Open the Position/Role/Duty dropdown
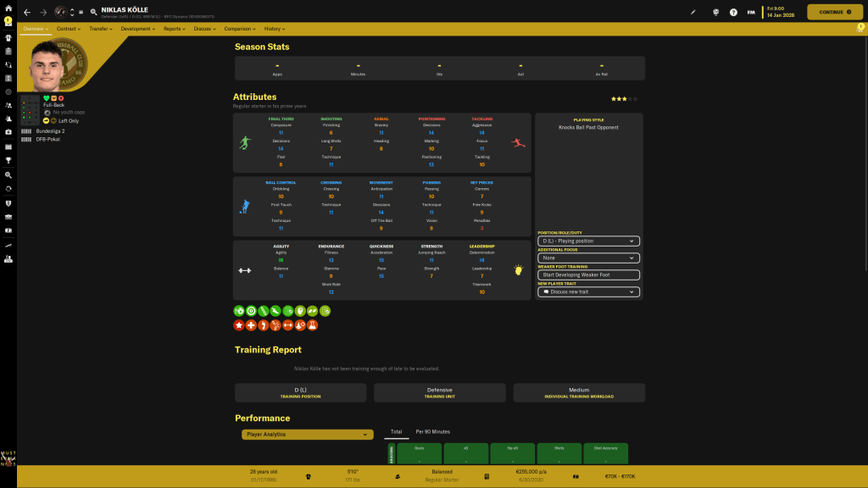The height and width of the screenshot is (488, 868). (588, 241)
